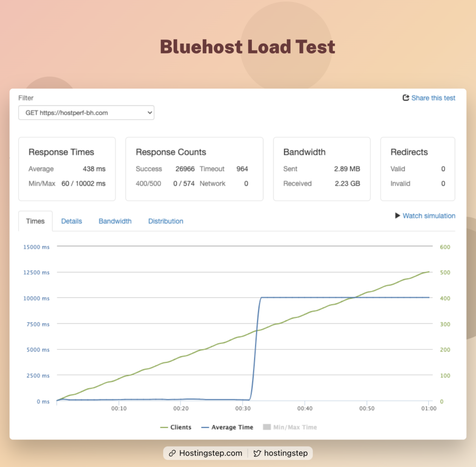Image resolution: width=476 pixels, height=467 pixels.
Task: Click the Hostingstep.com link
Action: coord(211,453)
